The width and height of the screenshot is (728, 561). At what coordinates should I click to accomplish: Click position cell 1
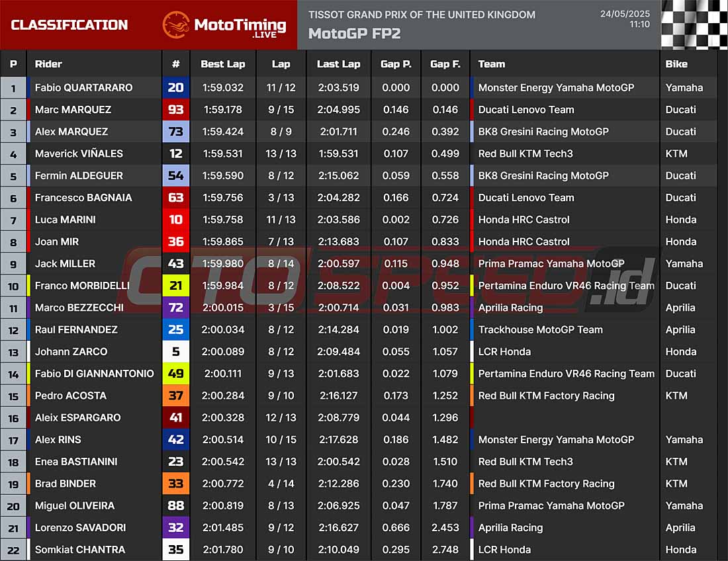[x=13, y=88]
